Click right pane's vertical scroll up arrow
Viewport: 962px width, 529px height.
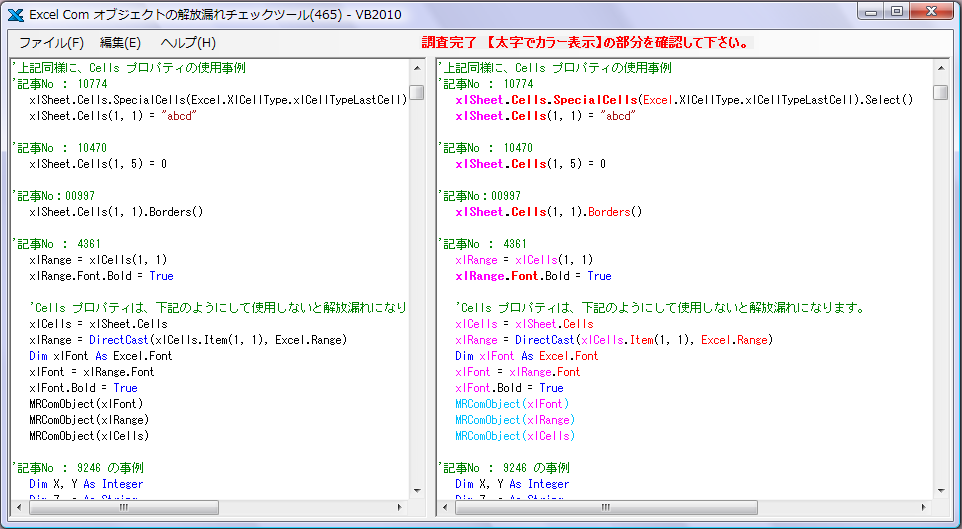click(941, 68)
